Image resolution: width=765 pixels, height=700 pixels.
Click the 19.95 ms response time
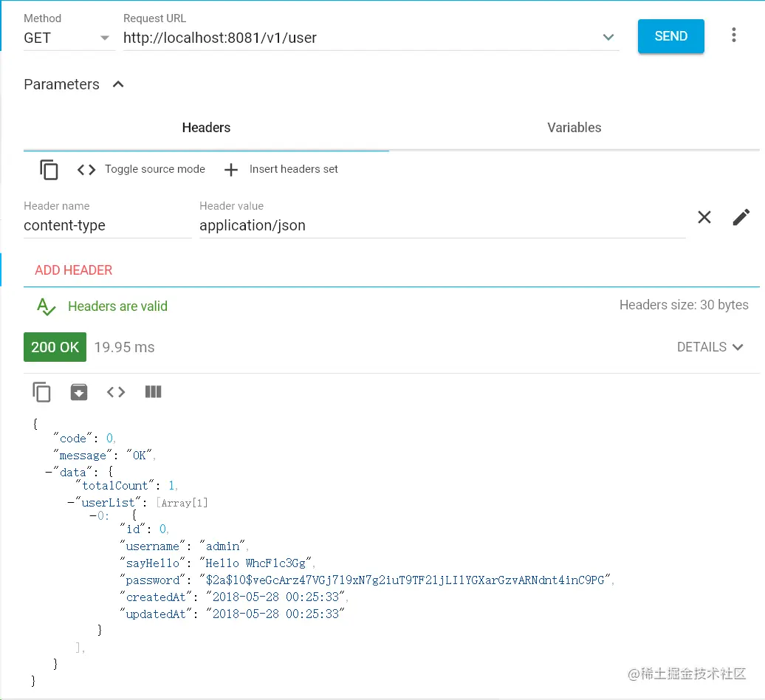[124, 347]
